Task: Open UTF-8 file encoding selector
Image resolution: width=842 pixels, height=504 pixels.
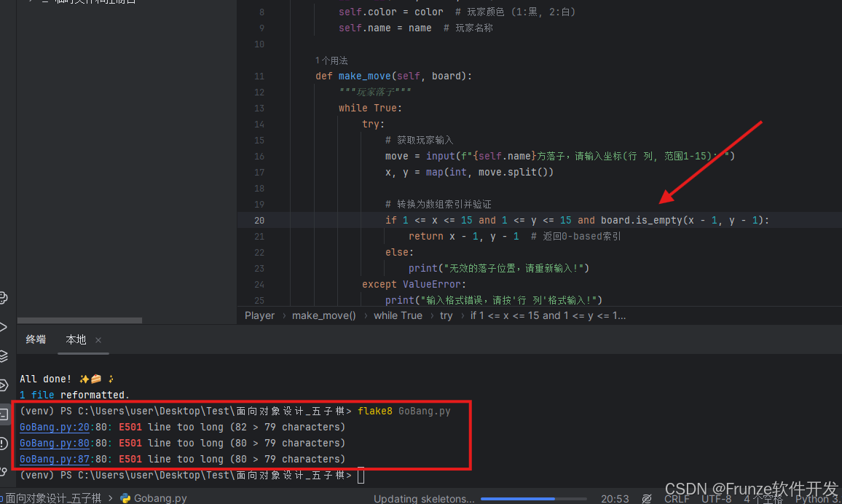Action: point(716,499)
